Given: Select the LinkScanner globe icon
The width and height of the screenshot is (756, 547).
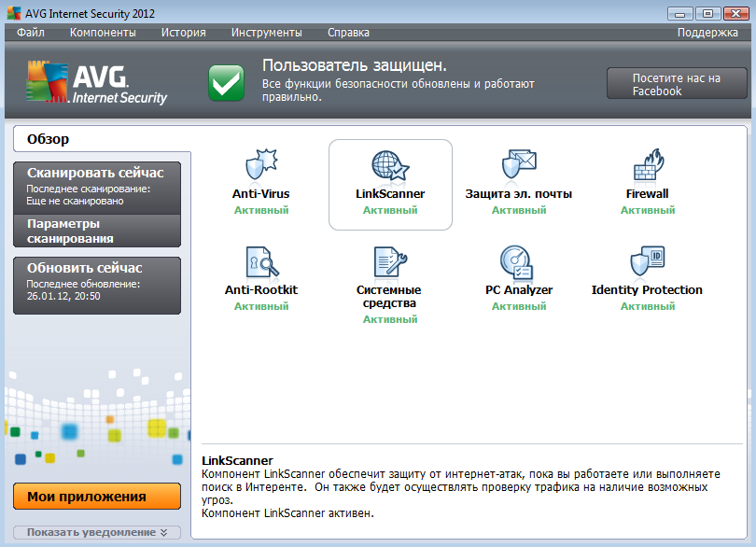Looking at the screenshot, I should (x=390, y=165).
